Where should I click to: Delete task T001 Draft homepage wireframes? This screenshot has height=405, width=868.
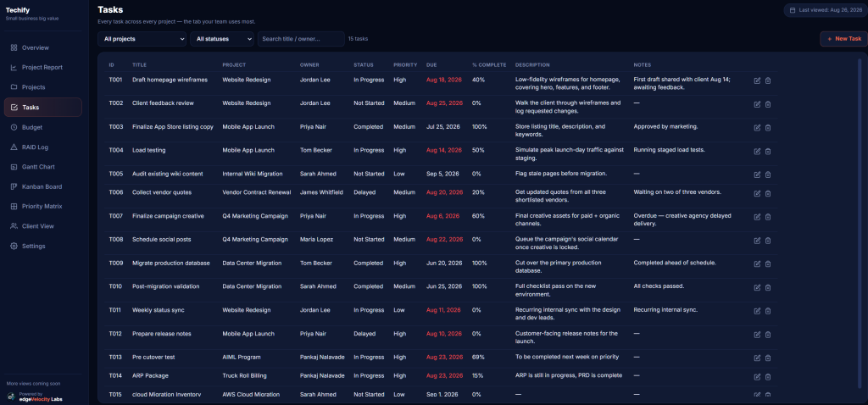click(768, 80)
